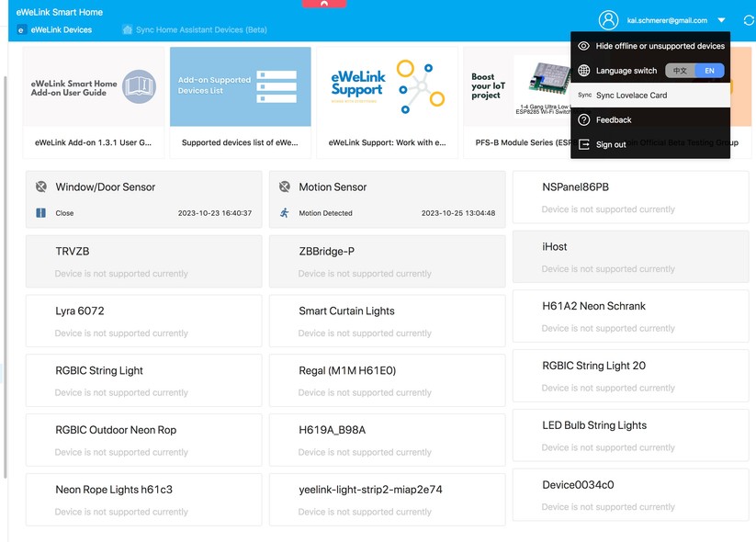
Task: Select the iHost device card
Action: click(x=631, y=256)
